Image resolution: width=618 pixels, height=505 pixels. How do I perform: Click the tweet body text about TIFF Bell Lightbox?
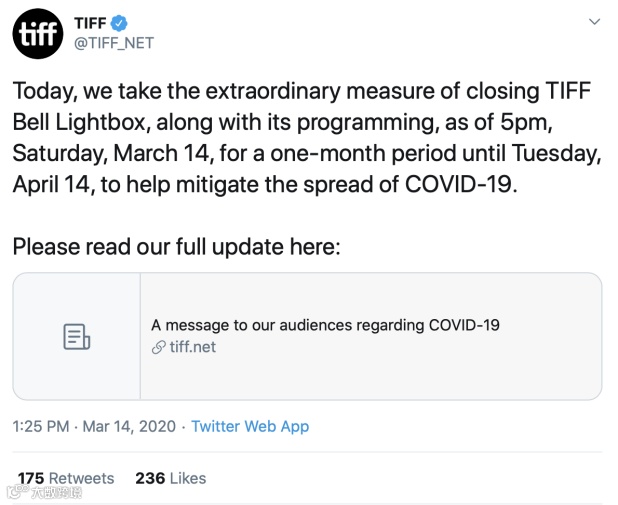pos(300,138)
